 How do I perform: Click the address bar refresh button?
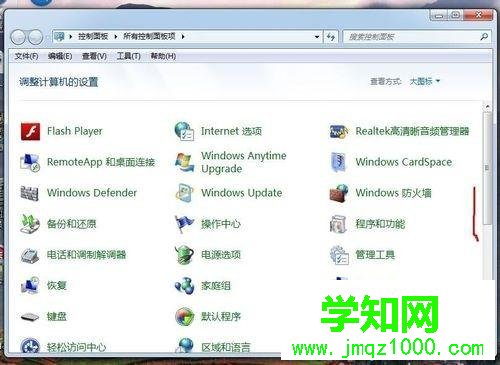[331, 37]
